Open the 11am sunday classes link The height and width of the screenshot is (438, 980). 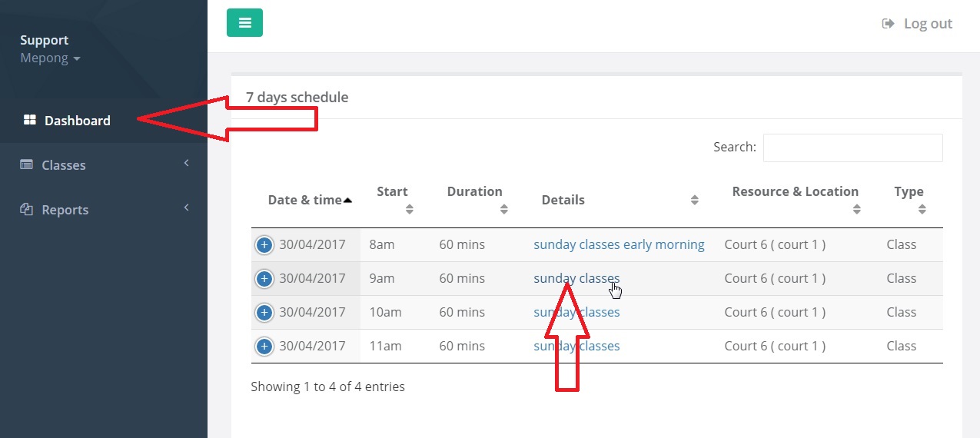[x=576, y=346]
